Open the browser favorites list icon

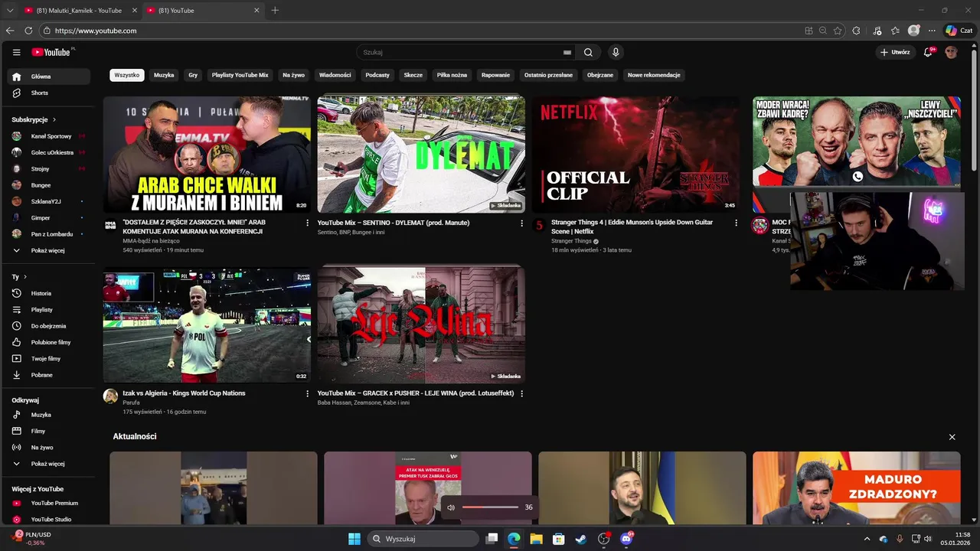coord(895,31)
